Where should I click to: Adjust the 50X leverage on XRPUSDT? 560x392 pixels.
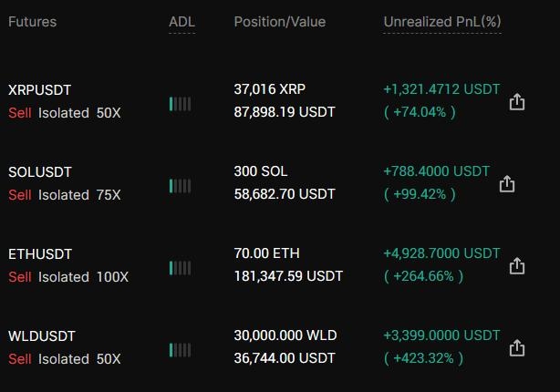(109, 113)
